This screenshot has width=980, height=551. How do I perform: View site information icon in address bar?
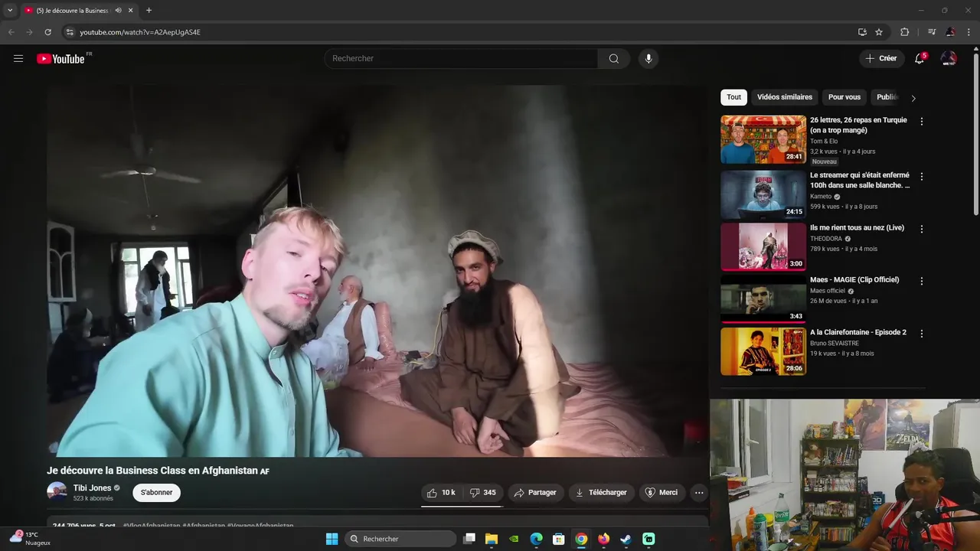[x=69, y=32]
